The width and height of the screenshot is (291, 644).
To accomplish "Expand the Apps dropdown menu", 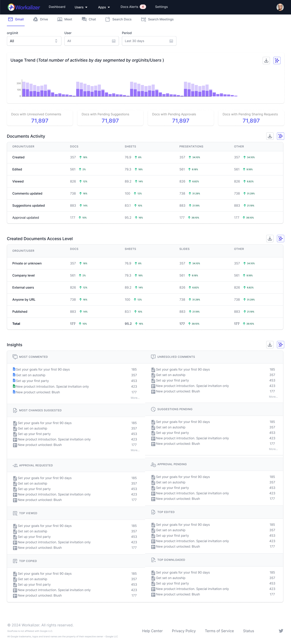I will tap(104, 7).
